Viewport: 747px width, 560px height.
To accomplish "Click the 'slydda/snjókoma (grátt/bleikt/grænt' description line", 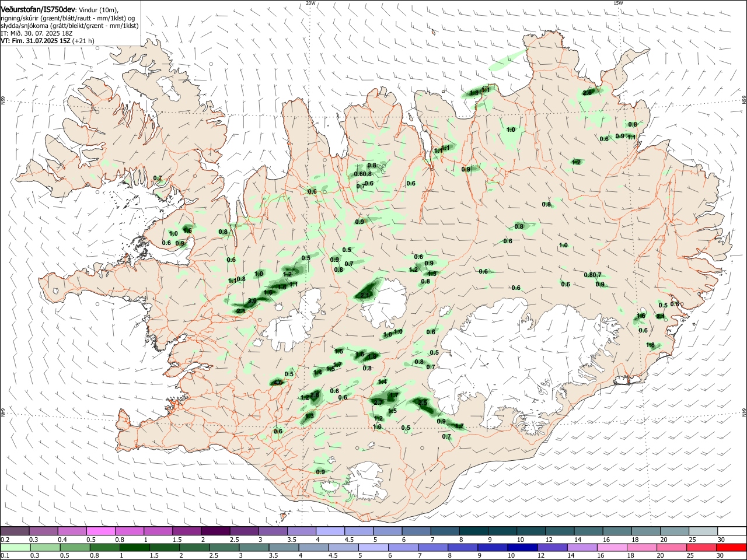I will point(69,26).
